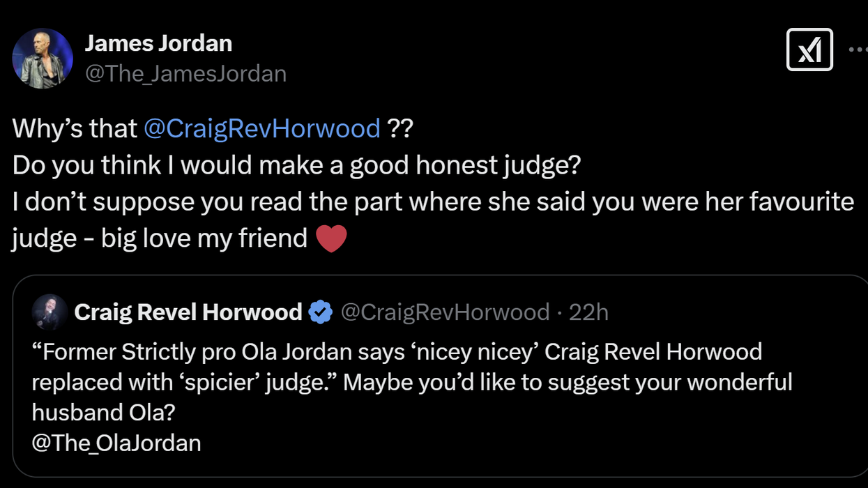This screenshot has height=488, width=868.
Task: Click the red heart emoji
Action: coord(331,238)
